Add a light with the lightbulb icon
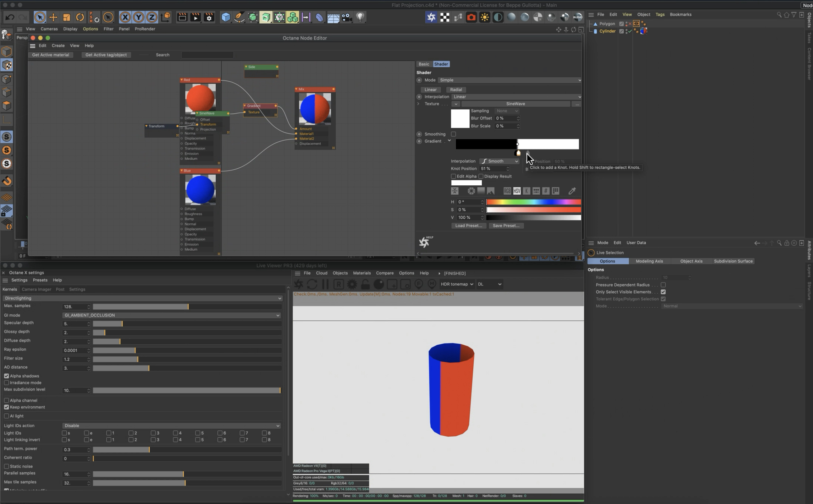Image resolution: width=813 pixels, height=504 pixels. tap(360, 17)
